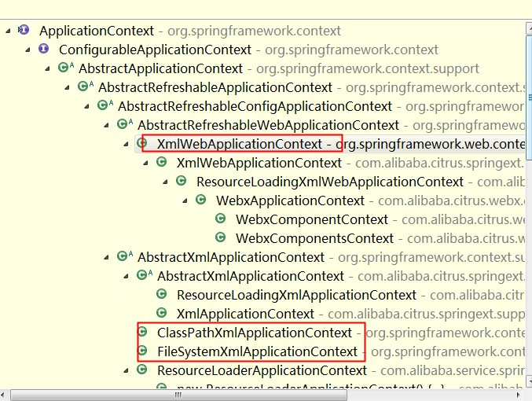Select AbstractRefreshableWebApplicationContext type name

[x=269, y=125]
